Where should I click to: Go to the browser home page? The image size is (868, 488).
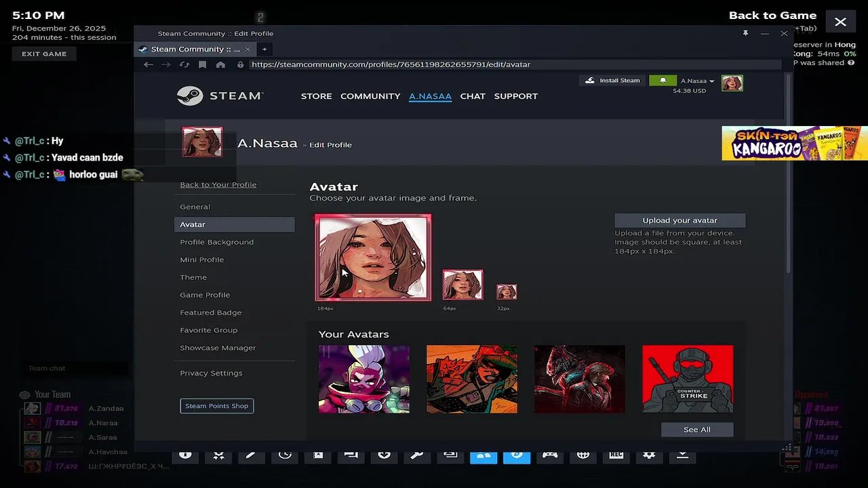tap(220, 64)
